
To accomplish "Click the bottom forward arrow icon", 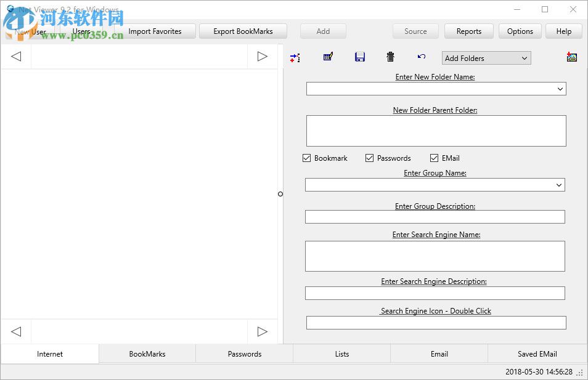I will [262, 332].
